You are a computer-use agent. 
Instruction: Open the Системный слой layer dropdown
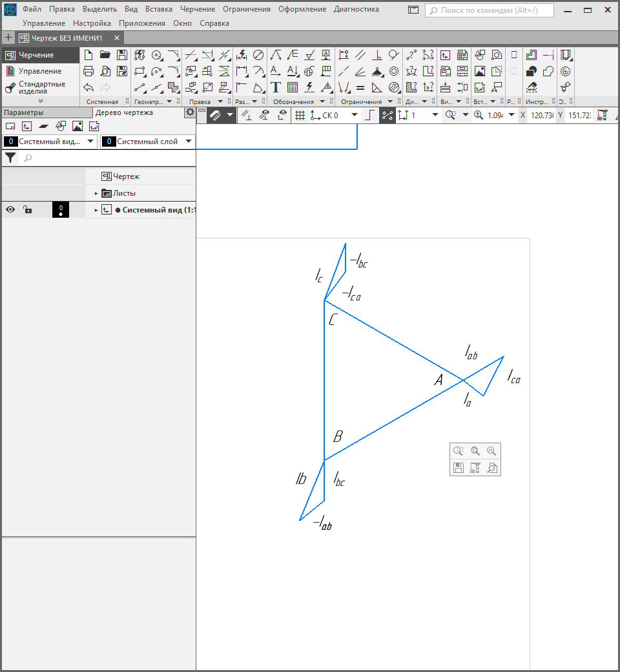point(189,142)
